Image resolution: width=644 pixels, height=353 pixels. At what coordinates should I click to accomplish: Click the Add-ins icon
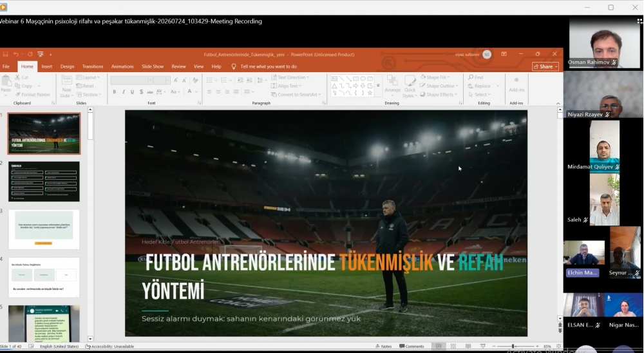pos(516,80)
